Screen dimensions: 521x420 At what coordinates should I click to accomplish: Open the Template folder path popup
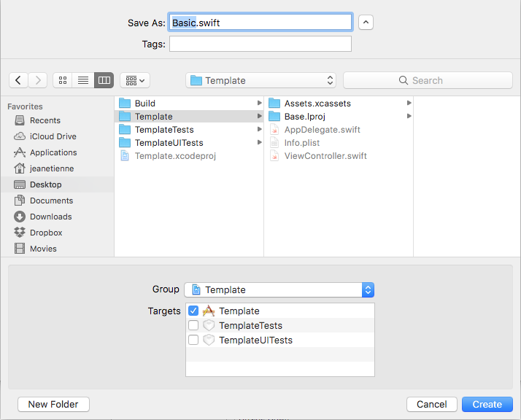(x=261, y=80)
